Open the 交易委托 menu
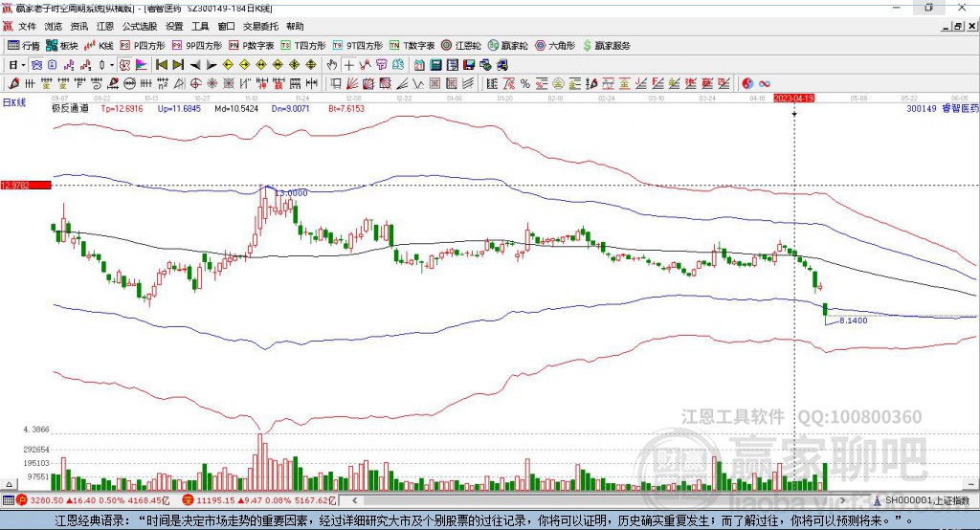This screenshot has height=530, width=980. (260, 26)
